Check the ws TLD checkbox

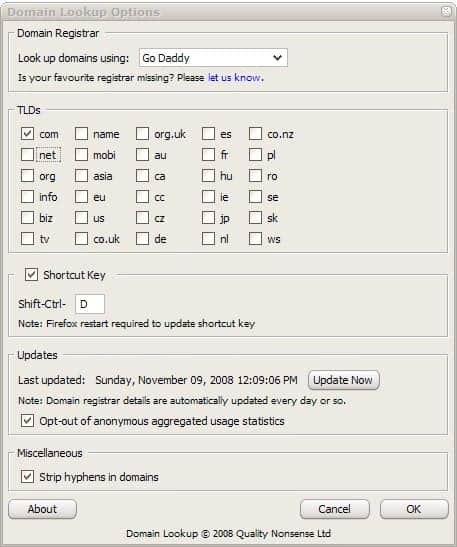pyautogui.click(x=255, y=239)
